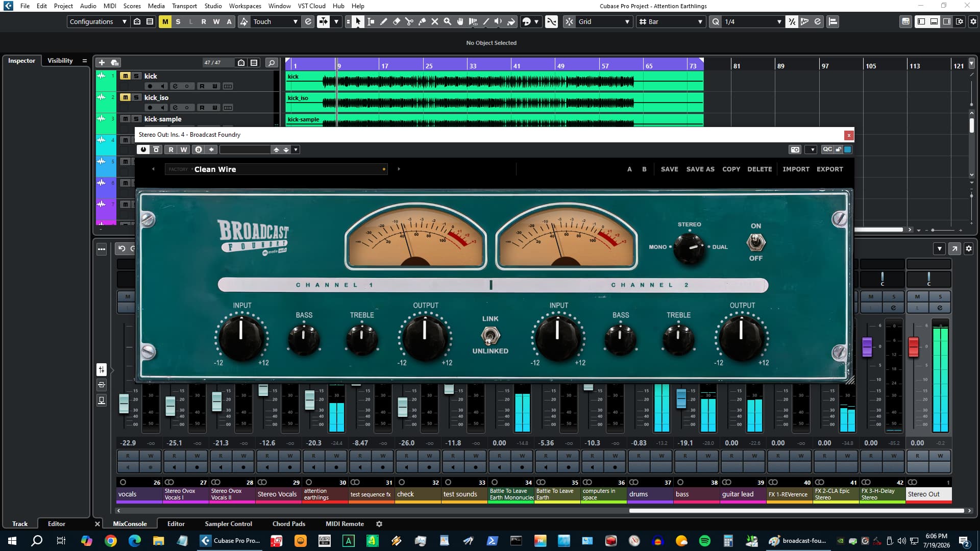Viewport: 980px width, 551px height.
Task: Open plugin snapshot camera icon
Action: coord(795,149)
